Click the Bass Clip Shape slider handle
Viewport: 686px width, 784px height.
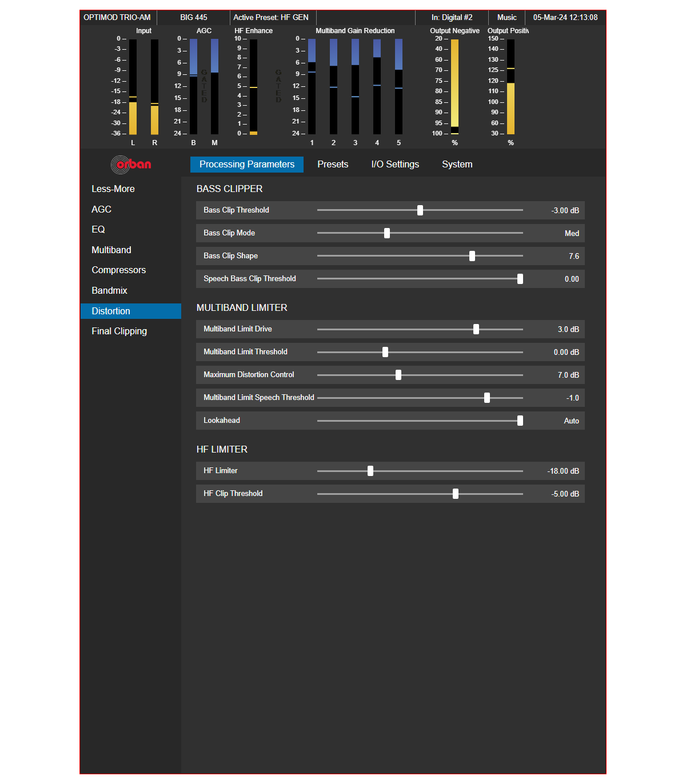[472, 256]
